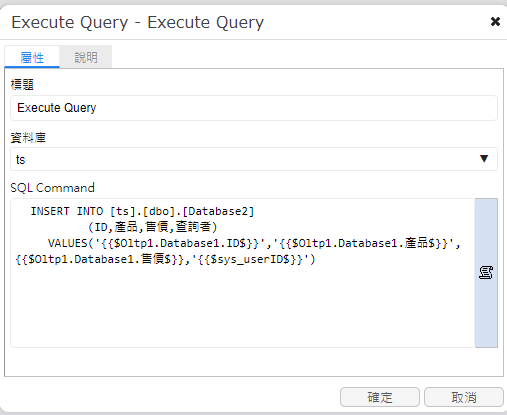Image resolution: width=507 pixels, height=415 pixels.
Task: Click the VALUES keyword in SQL
Action: (67, 243)
